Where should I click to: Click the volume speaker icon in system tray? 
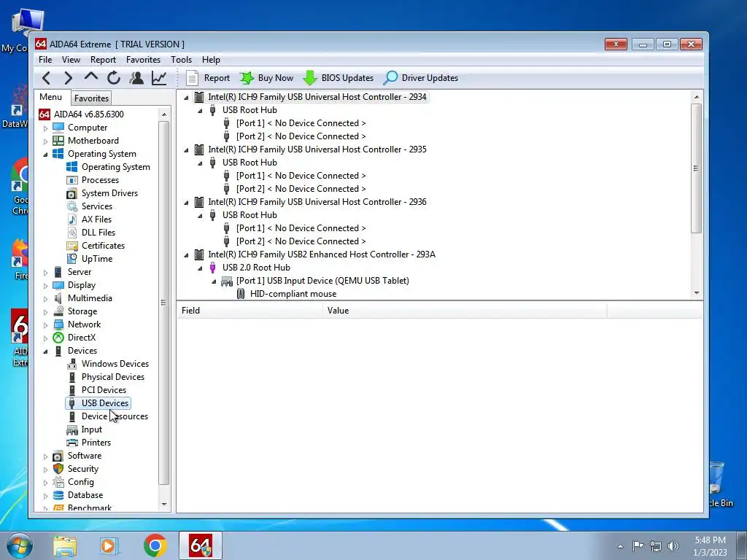(673, 545)
